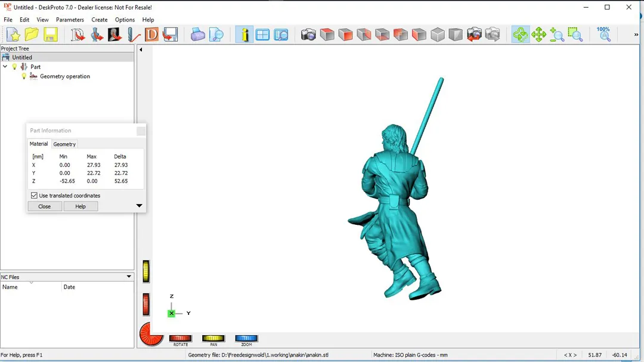The width and height of the screenshot is (644, 362).
Task: Activate the Zoom window selection tool
Action: click(x=575, y=35)
